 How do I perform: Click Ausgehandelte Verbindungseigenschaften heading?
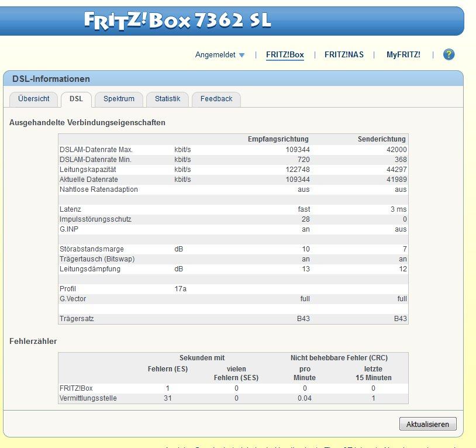[88, 123]
